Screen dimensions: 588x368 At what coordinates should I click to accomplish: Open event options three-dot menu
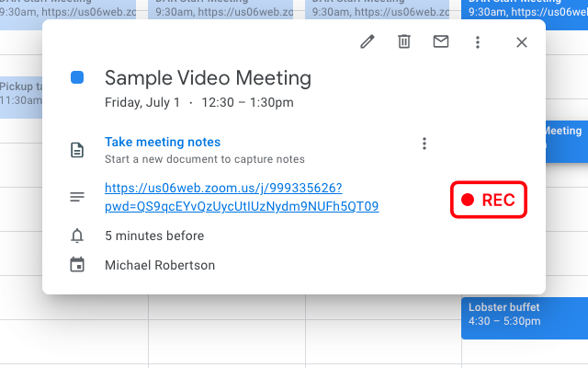pyautogui.click(x=478, y=42)
